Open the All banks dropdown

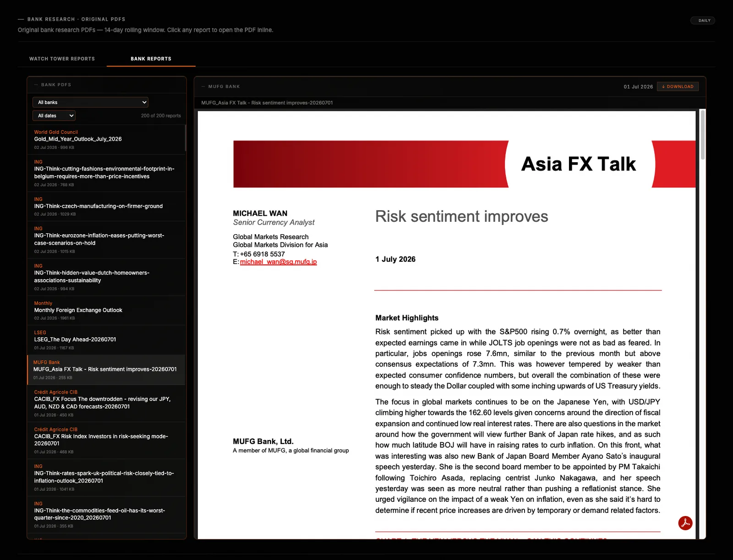pyautogui.click(x=90, y=102)
